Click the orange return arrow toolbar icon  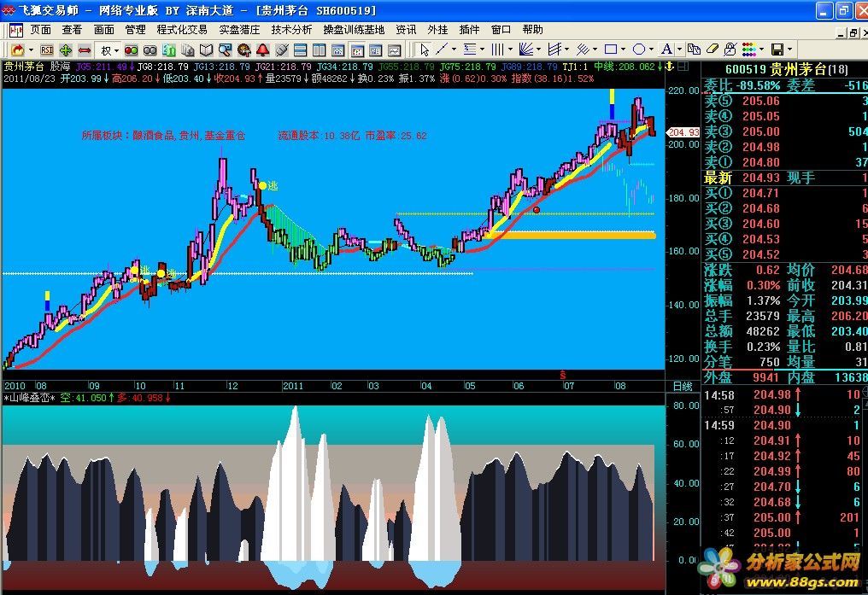(18, 50)
